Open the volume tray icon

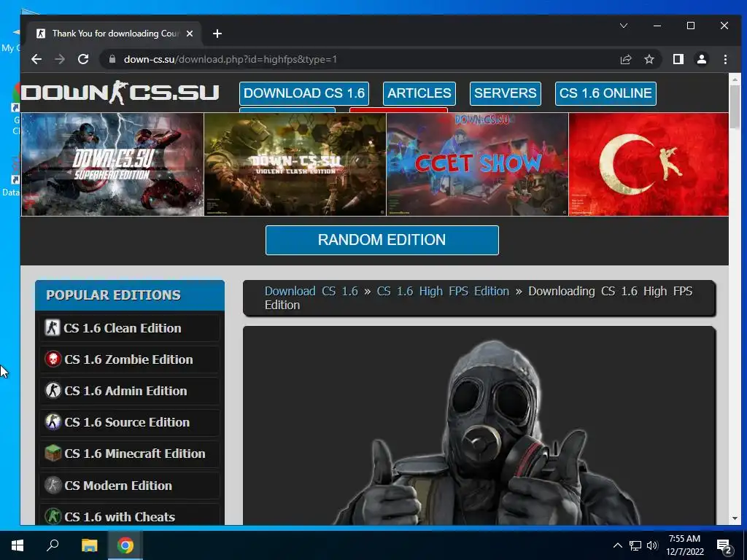click(x=652, y=545)
